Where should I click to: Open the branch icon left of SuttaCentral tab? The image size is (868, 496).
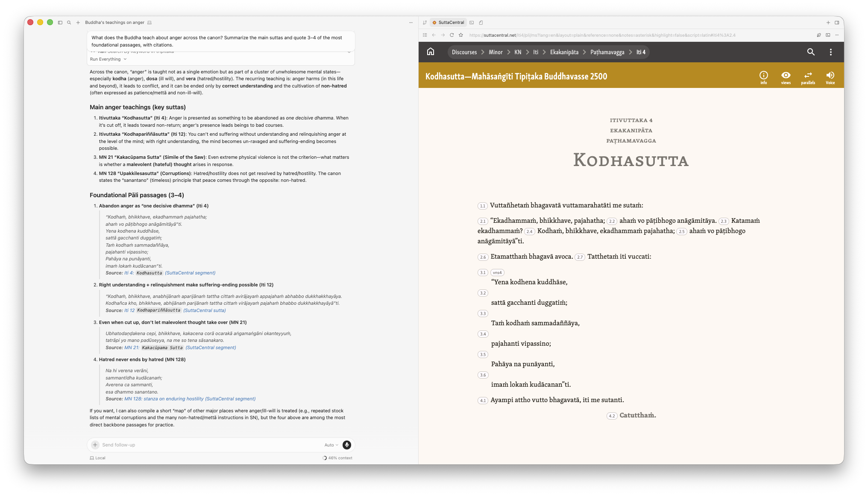pyautogui.click(x=425, y=23)
